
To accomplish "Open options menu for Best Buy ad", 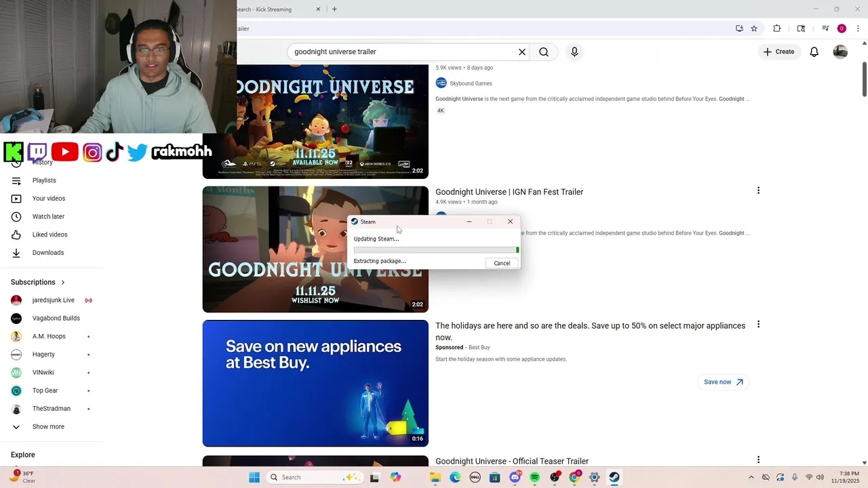I will coord(758,325).
